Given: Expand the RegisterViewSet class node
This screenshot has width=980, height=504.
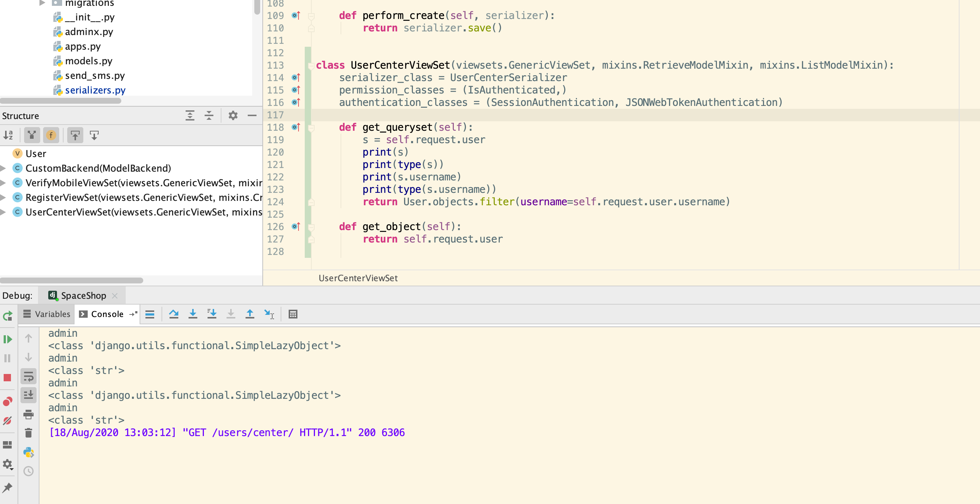Looking at the screenshot, I should pyautogui.click(x=3, y=198).
